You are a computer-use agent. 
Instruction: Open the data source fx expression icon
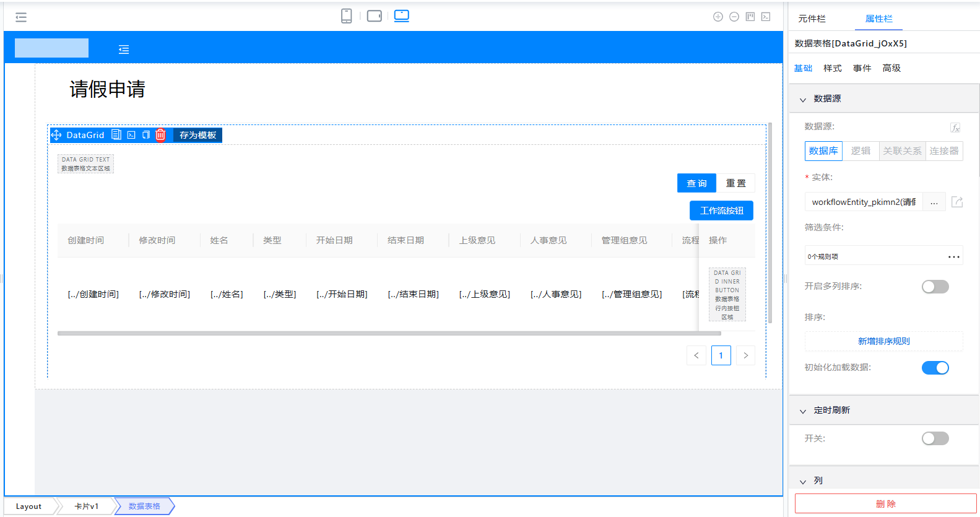tap(955, 128)
